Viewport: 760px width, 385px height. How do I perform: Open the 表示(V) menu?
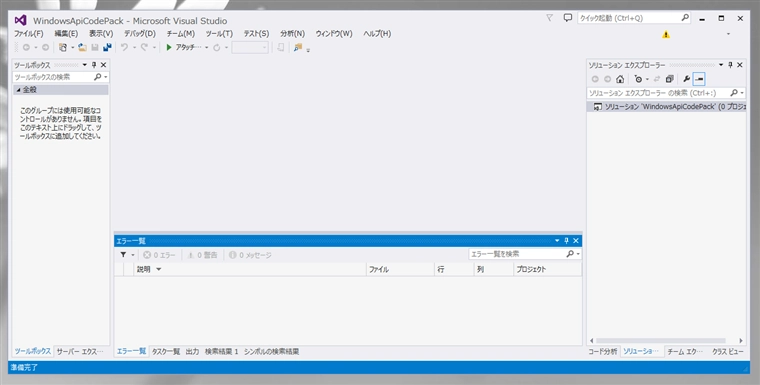click(x=101, y=34)
